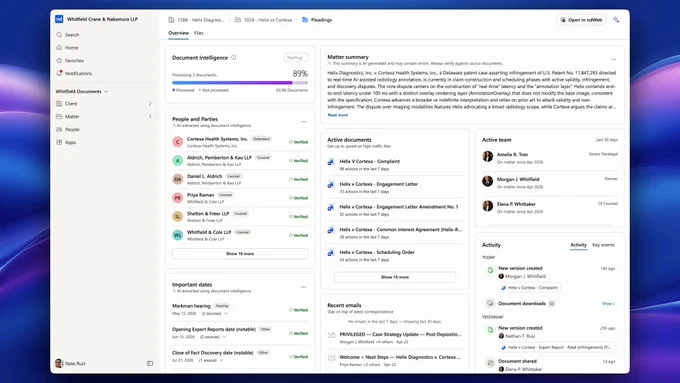Click Starting button in Document intelligence
Image resolution: width=680 pixels, height=383 pixels.
click(x=296, y=58)
